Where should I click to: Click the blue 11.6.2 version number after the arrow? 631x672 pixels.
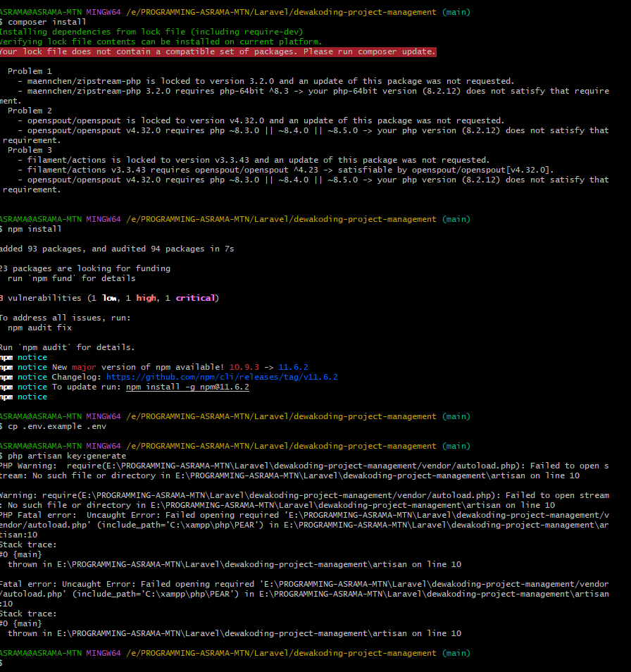pyautogui.click(x=293, y=367)
